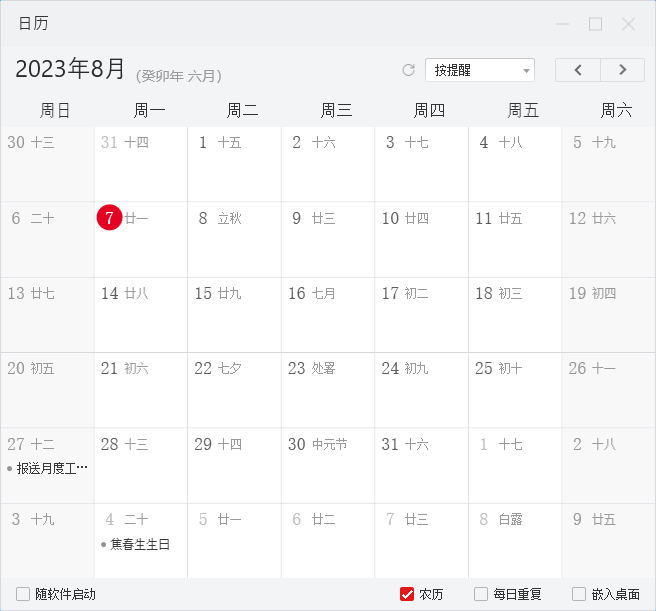Click the 周三 weekday column header
Screen dimensions: 656x611
[x=336, y=110]
